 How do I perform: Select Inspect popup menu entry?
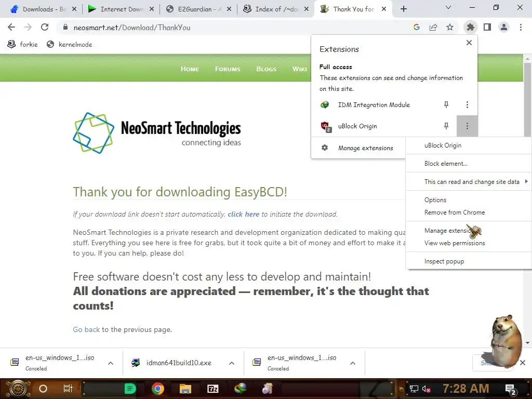point(468,261)
